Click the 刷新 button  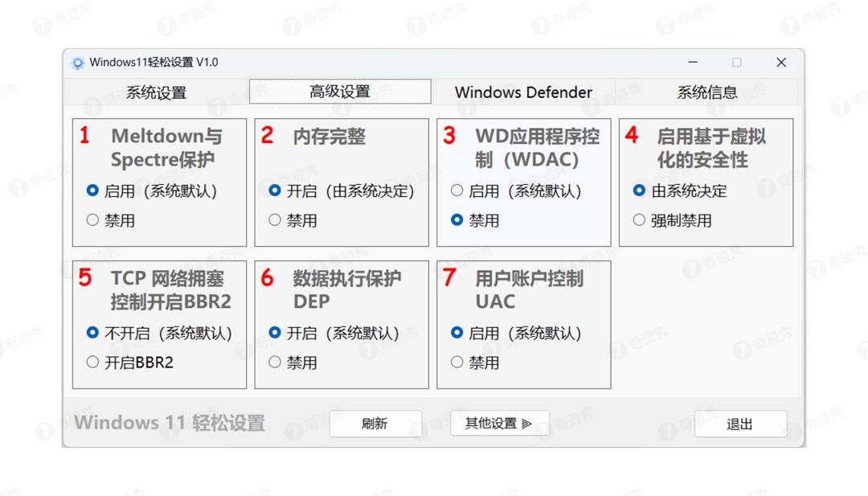coord(375,424)
